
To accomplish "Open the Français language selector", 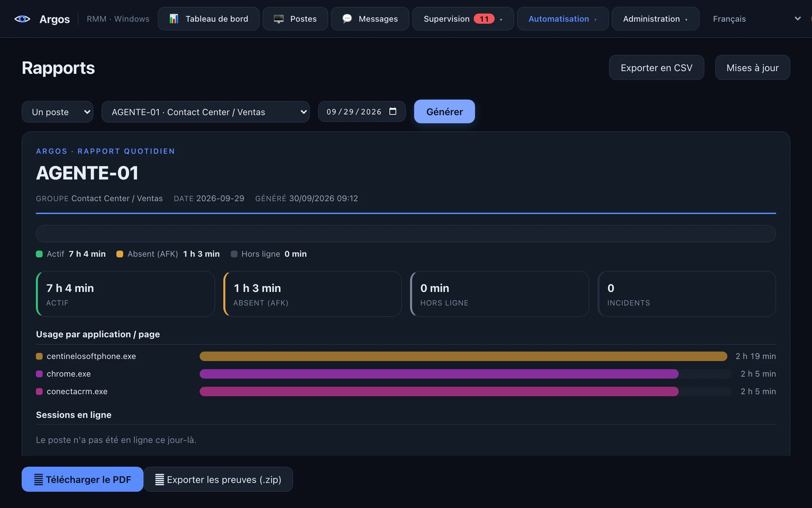I will (757, 19).
